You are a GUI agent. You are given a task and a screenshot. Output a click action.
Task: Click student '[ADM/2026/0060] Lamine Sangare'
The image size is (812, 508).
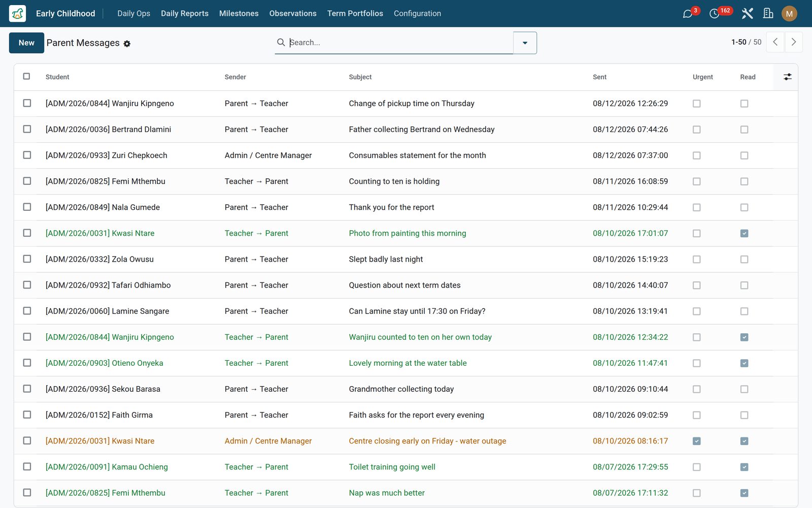[107, 311]
